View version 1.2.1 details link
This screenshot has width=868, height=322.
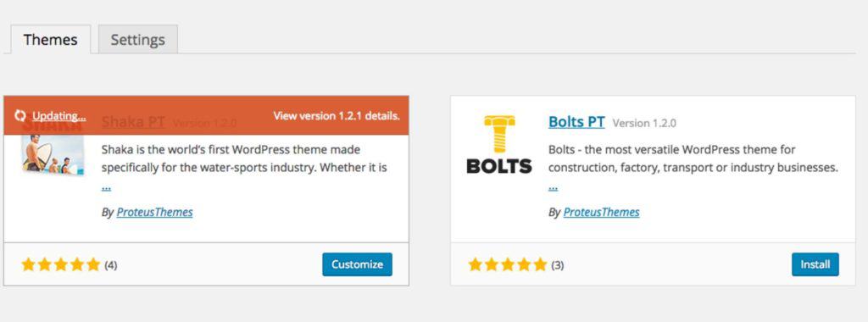pos(337,116)
